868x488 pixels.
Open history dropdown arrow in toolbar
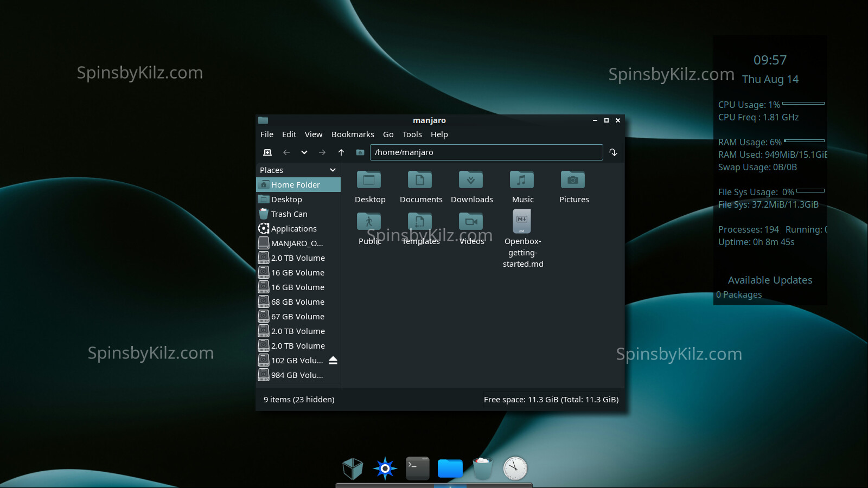(x=304, y=152)
